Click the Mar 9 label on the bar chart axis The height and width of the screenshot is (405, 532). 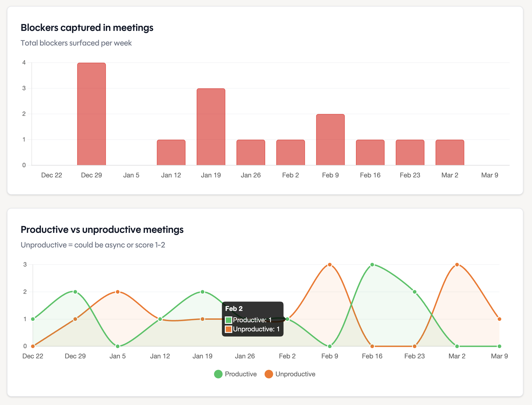click(489, 175)
